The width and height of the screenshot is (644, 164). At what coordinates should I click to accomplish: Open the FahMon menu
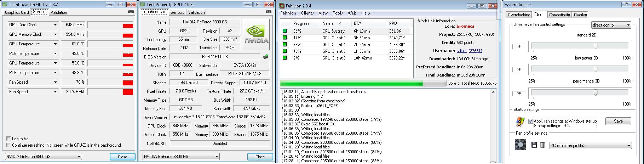pyautogui.click(x=288, y=13)
